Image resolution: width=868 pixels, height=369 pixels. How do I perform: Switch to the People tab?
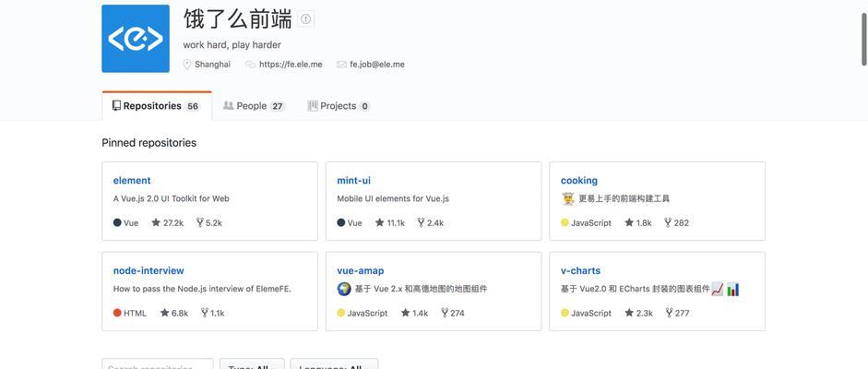coord(254,106)
